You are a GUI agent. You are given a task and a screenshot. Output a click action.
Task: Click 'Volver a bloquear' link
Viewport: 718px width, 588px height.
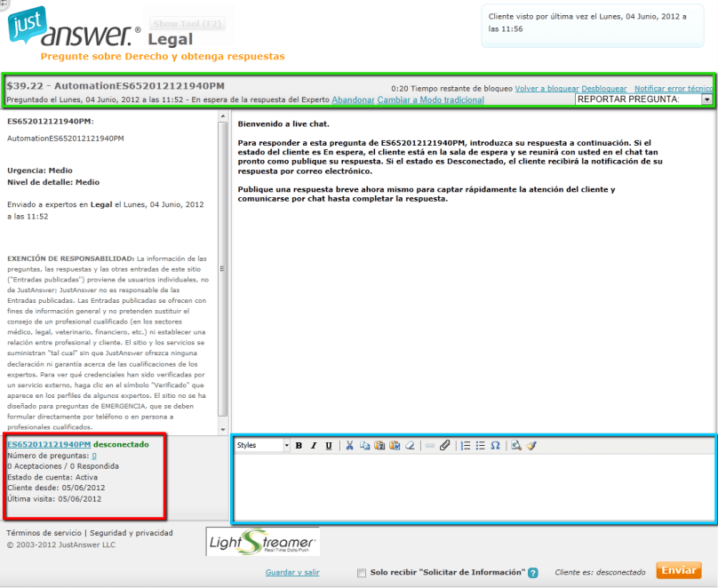tap(546, 89)
